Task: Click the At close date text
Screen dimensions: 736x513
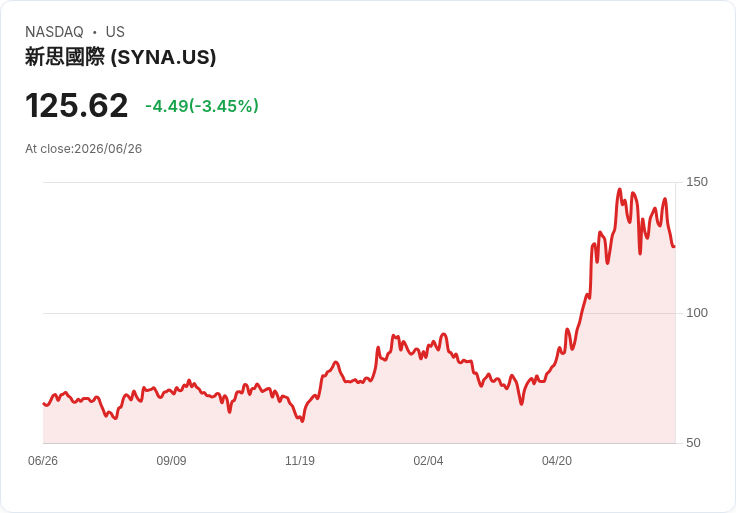Action: point(84,149)
